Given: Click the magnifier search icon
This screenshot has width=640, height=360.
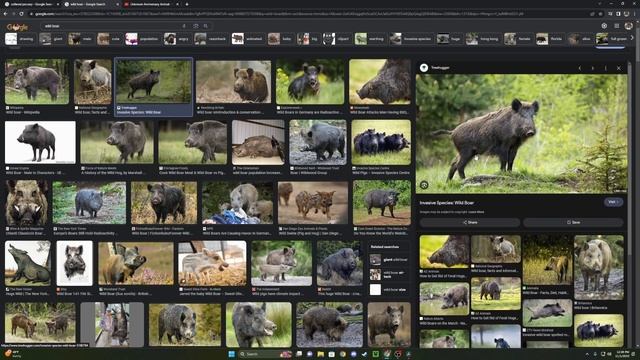Looking at the screenshot, I should tap(206, 26).
